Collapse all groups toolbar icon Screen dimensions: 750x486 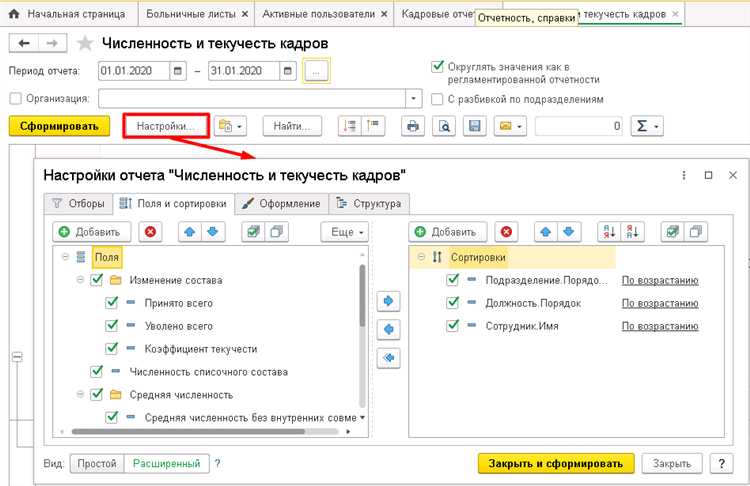pyautogui.click(x=373, y=126)
